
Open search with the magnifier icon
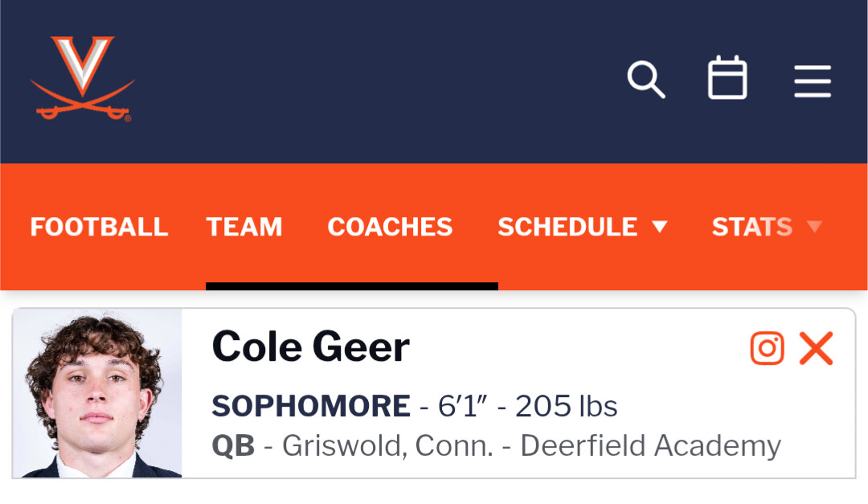click(x=645, y=80)
